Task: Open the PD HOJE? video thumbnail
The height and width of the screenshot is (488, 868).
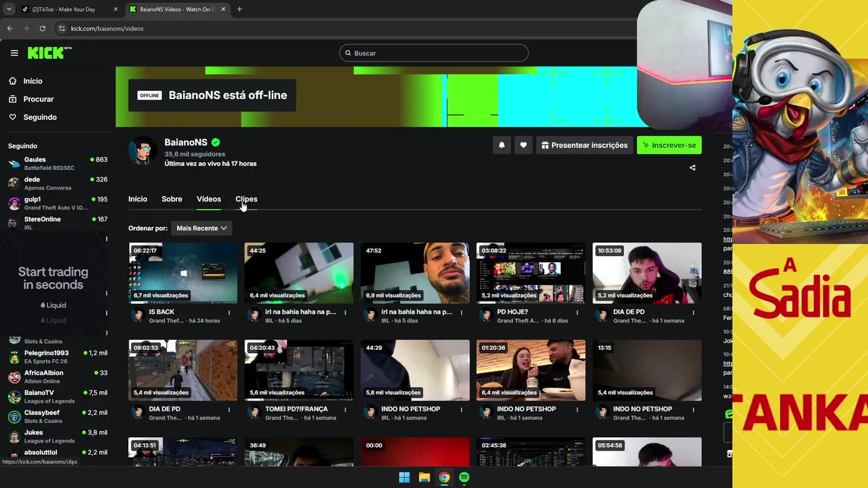Action: (x=531, y=272)
